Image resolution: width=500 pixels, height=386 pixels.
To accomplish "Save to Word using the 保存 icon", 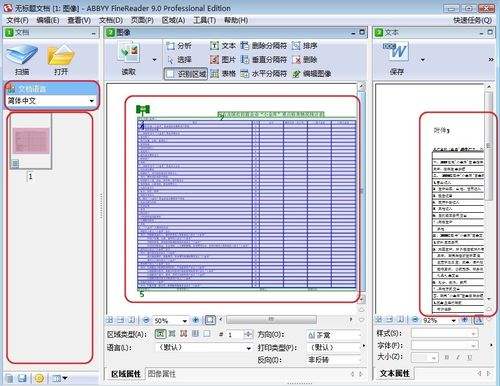I will point(397,51).
